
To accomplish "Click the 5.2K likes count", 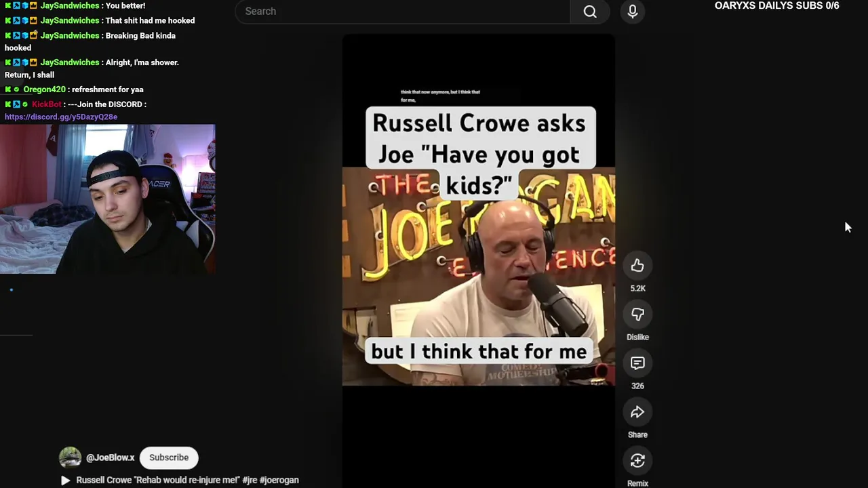I will pyautogui.click(x=637, y=288).
